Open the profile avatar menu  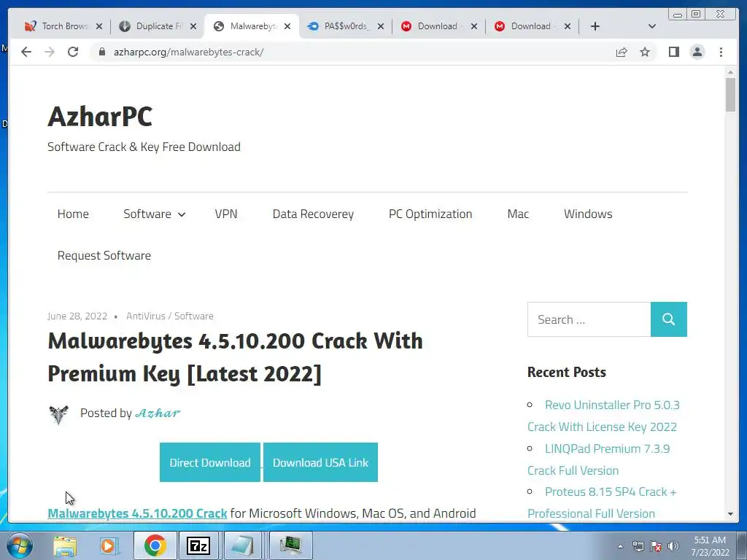point(697,52)
